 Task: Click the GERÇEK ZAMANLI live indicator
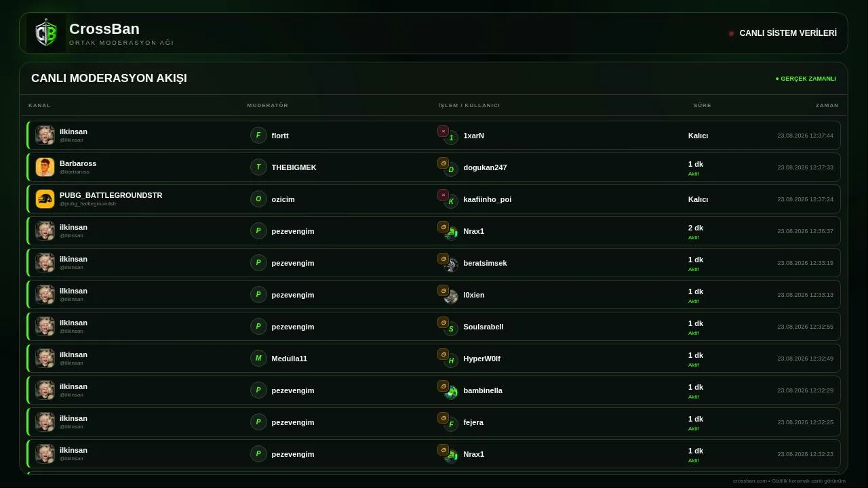click(x=806, y=79)
